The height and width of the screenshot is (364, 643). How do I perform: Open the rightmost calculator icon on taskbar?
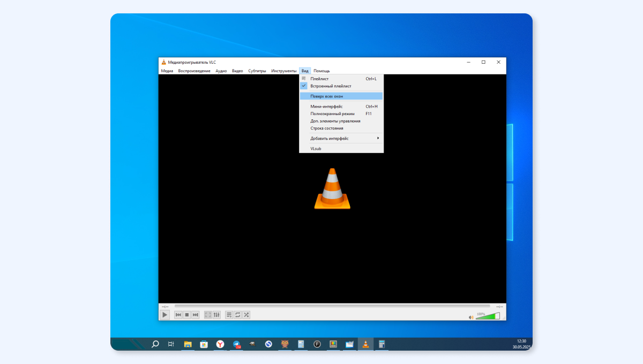(x=382, y=344)
